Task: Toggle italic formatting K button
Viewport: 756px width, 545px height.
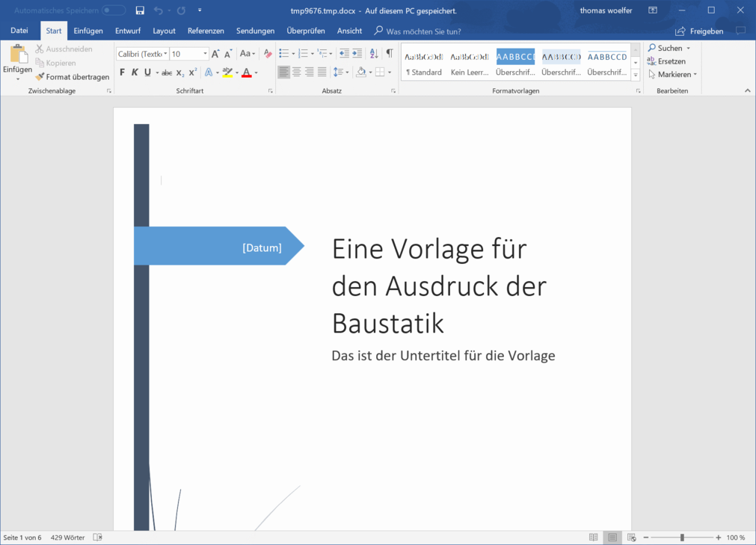Action: [135, 73]
